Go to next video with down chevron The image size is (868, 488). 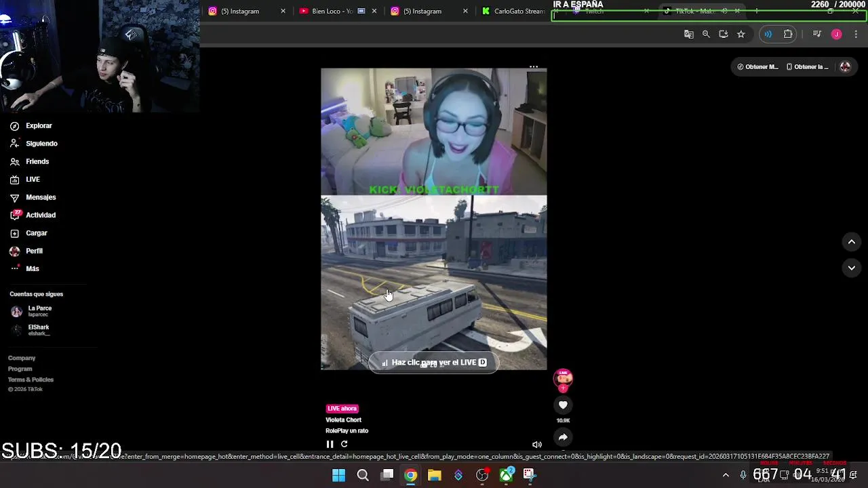[x=852, y=268]
